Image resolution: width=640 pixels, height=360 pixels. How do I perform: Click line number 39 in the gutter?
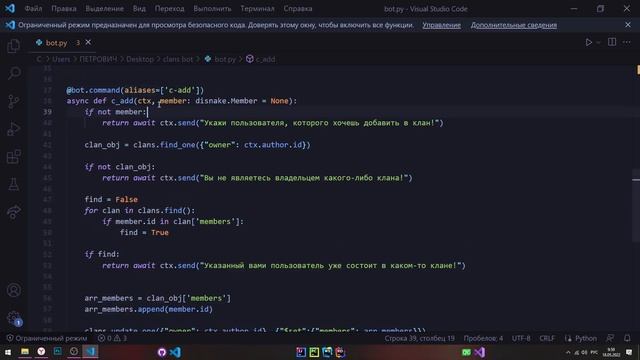click(x=47, y=112)
